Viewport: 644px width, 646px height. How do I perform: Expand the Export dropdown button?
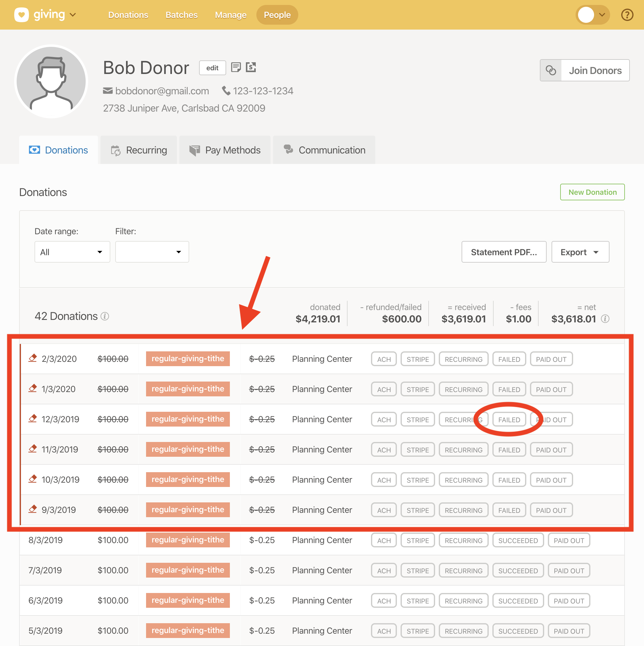click(580, 252)
